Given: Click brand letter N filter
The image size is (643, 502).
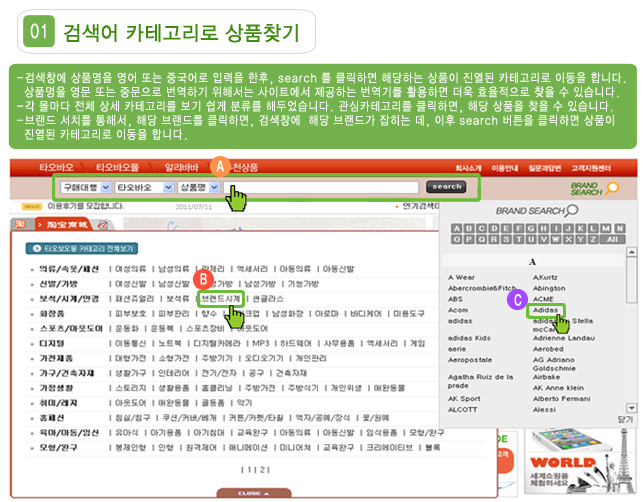Looking at the screenshot, I should click(620, 228).
